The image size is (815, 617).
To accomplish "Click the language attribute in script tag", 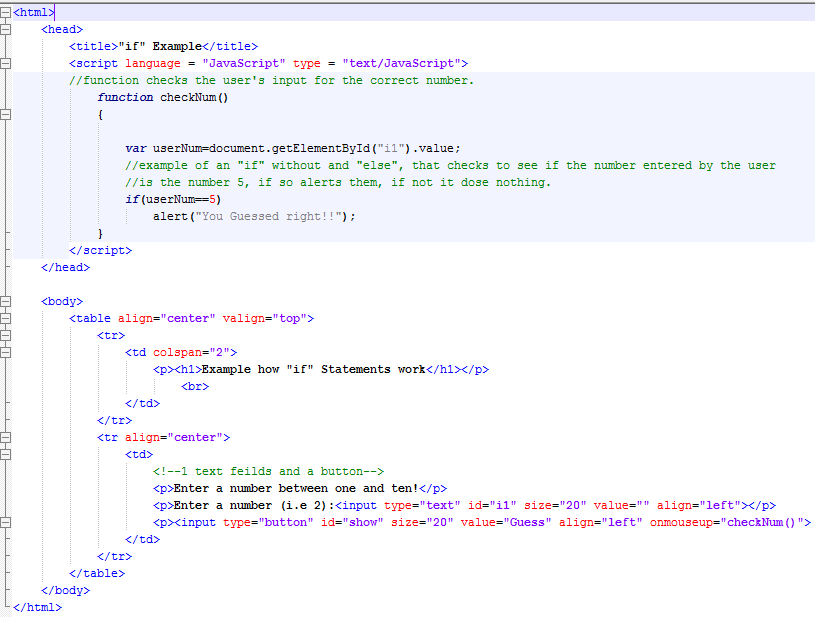I will click(153, 63).
